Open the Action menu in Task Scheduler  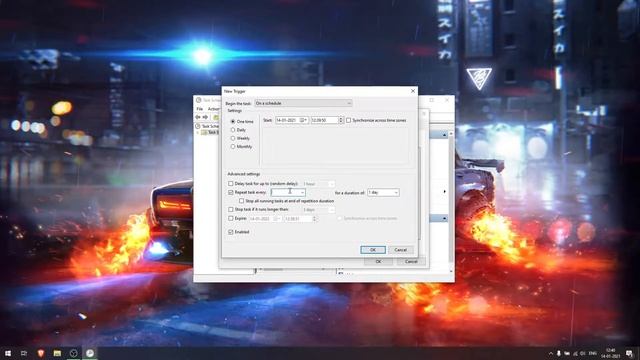click(213, 109)
